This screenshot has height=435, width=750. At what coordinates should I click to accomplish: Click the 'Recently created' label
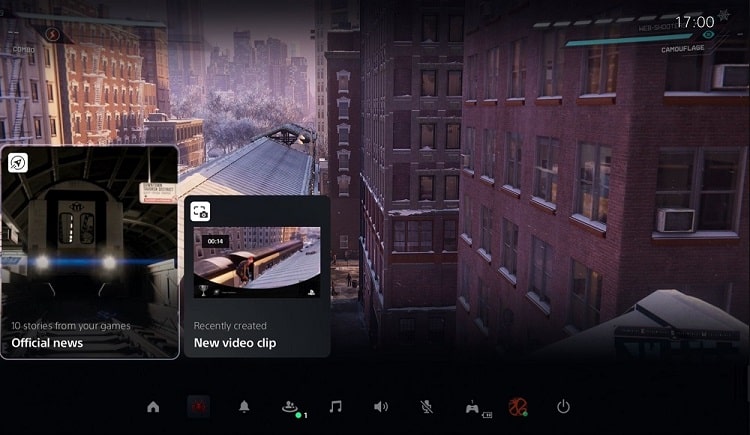click(x=230, y=326)
